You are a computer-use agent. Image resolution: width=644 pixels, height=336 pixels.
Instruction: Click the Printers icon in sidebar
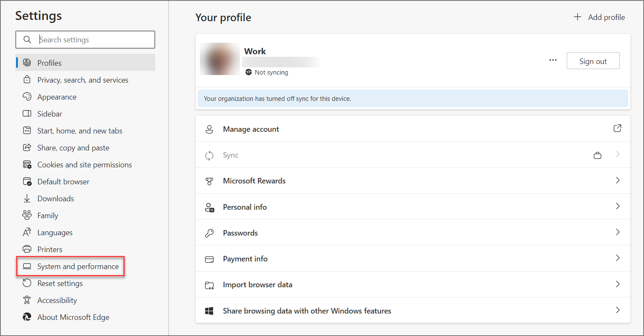point(27,249)
